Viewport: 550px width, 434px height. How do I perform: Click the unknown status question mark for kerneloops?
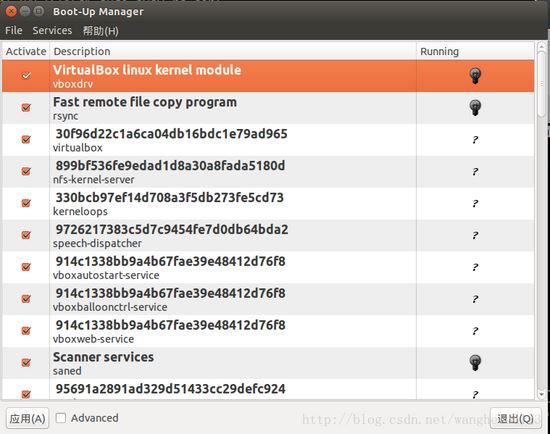tap(475, 203)
